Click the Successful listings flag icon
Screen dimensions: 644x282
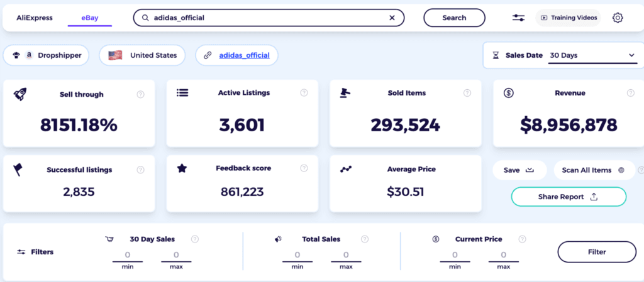(18, 170)
